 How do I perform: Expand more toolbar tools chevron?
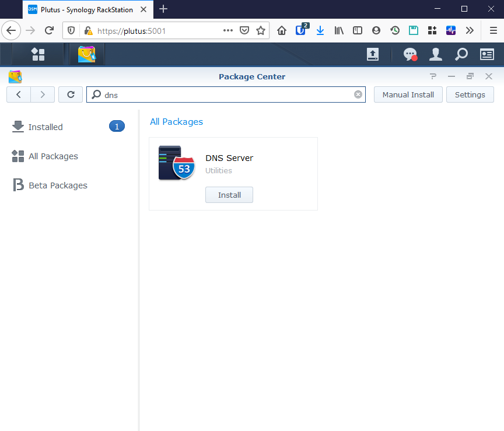coord(470,30)
